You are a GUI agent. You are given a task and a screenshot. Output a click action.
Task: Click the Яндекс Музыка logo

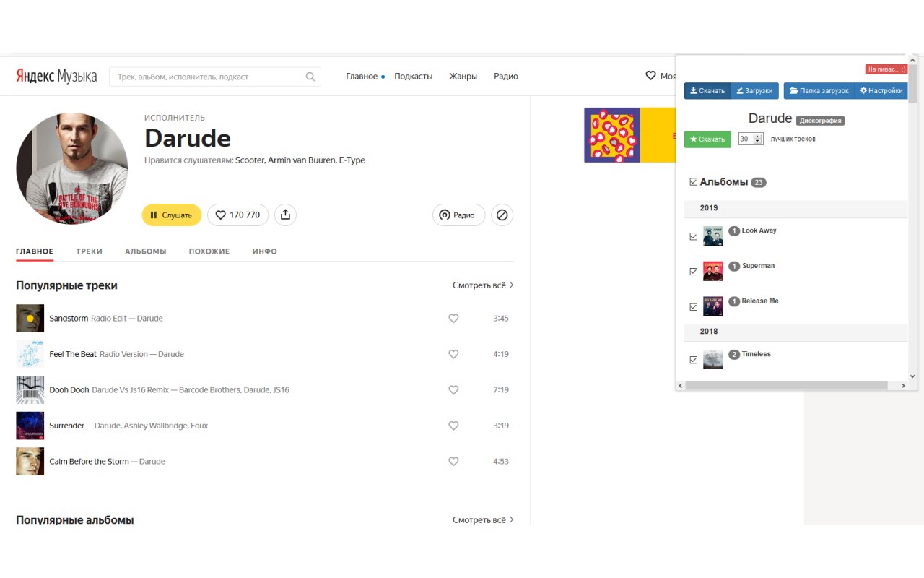[x=56, y=77]
